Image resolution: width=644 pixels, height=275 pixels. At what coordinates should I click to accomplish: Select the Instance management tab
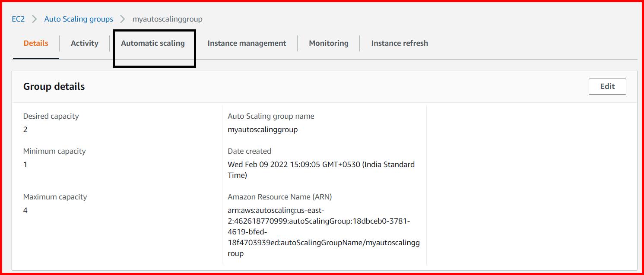tap(247, 43)
